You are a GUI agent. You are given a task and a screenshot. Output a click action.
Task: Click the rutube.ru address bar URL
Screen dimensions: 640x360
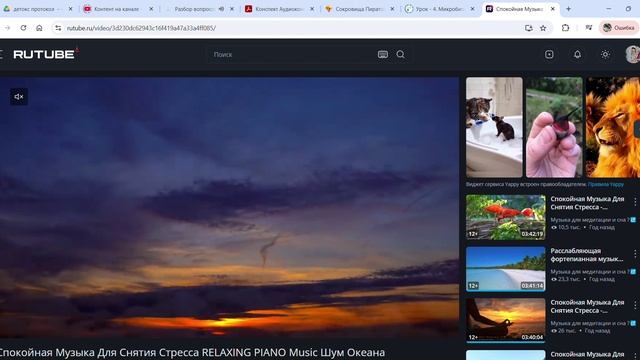point(141,28)
